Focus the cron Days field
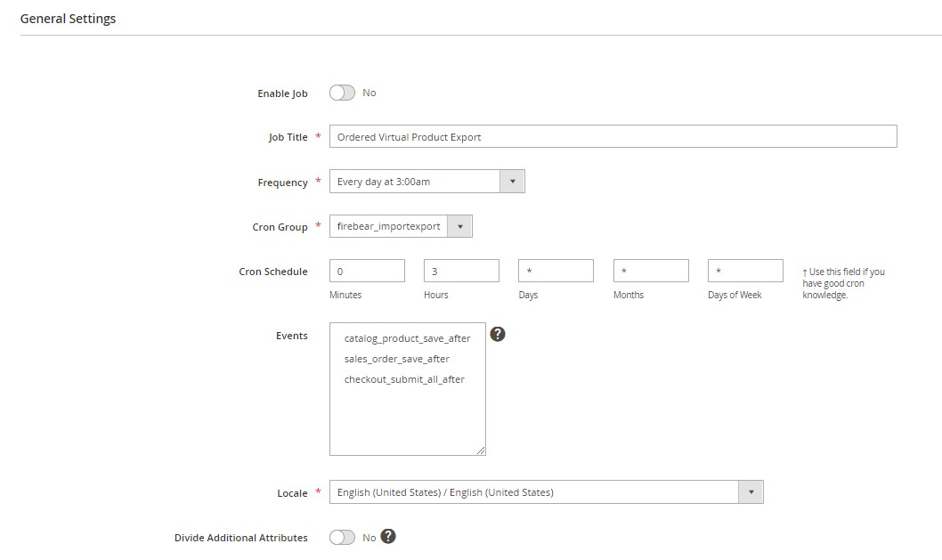 (556, 271)
